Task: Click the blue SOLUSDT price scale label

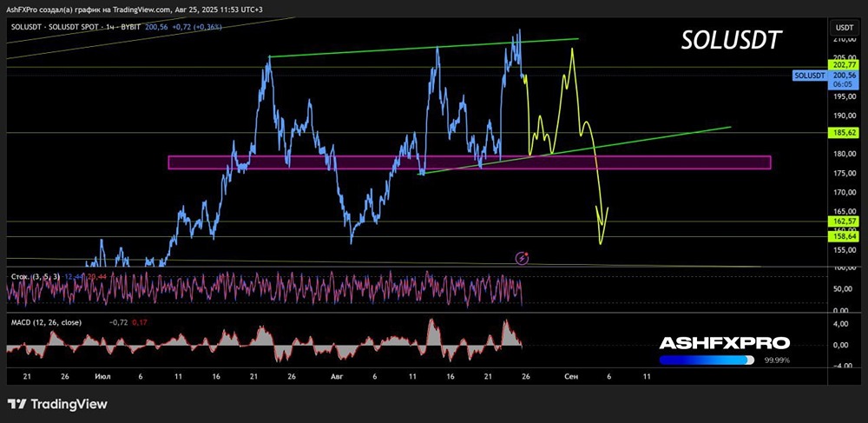Action: [x=809, y=75]
